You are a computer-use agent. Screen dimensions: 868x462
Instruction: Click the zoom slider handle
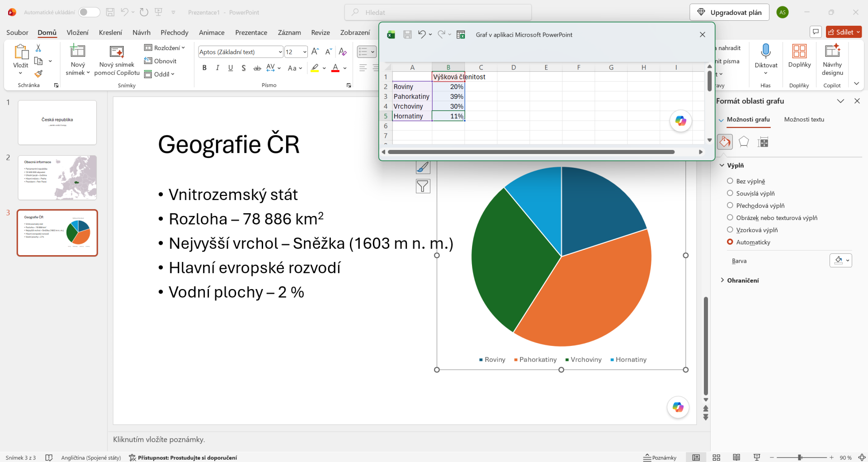pyautogui.click(x=800, y=457)
